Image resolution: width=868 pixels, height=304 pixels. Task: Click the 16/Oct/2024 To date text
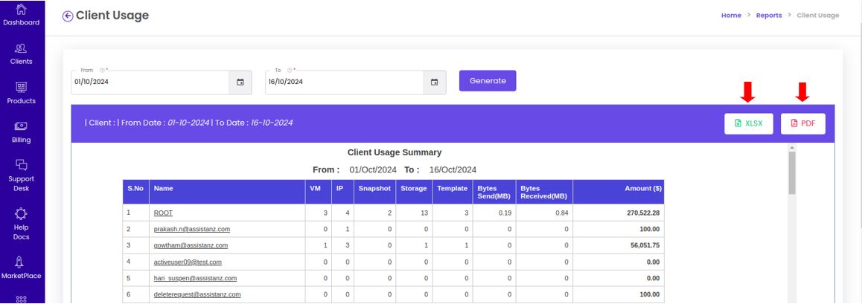click(451, 169)
